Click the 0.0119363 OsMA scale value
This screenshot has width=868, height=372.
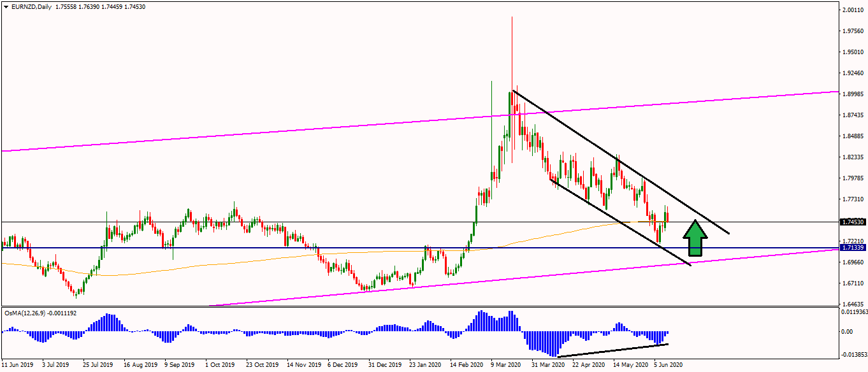tap(854, 312)
